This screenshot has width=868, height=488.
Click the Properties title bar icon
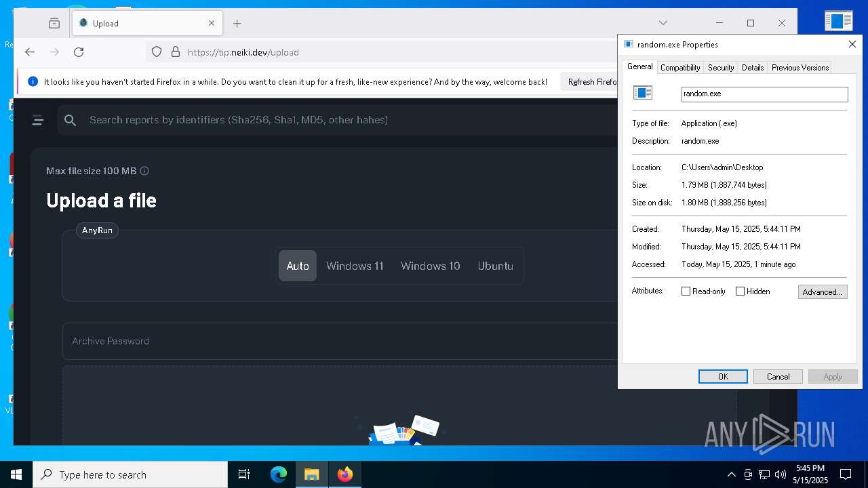pos(629,44)
